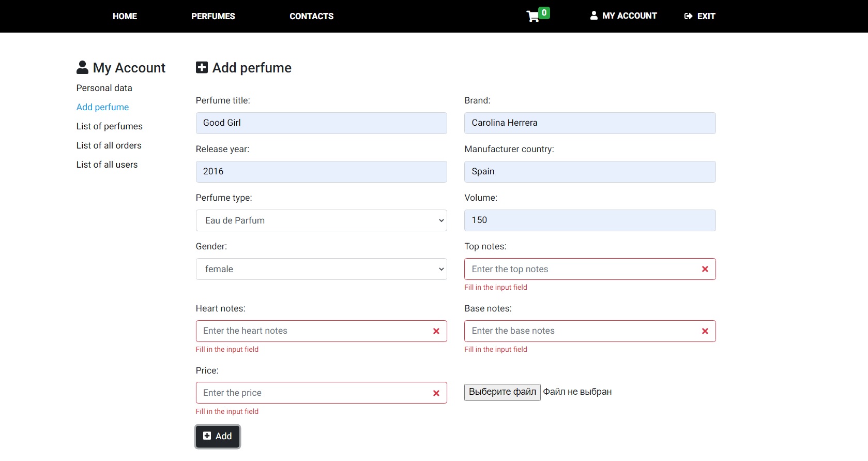Viewport: 868px width, 461px height.
Task: Click the plus icon next to Add perfume heading
Action: tap(202, 68)
